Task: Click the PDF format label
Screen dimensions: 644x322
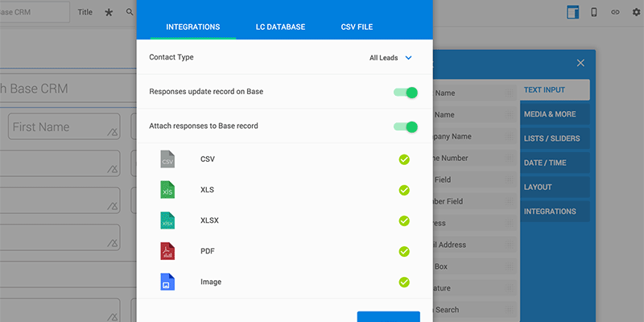Action: (208, 251)
